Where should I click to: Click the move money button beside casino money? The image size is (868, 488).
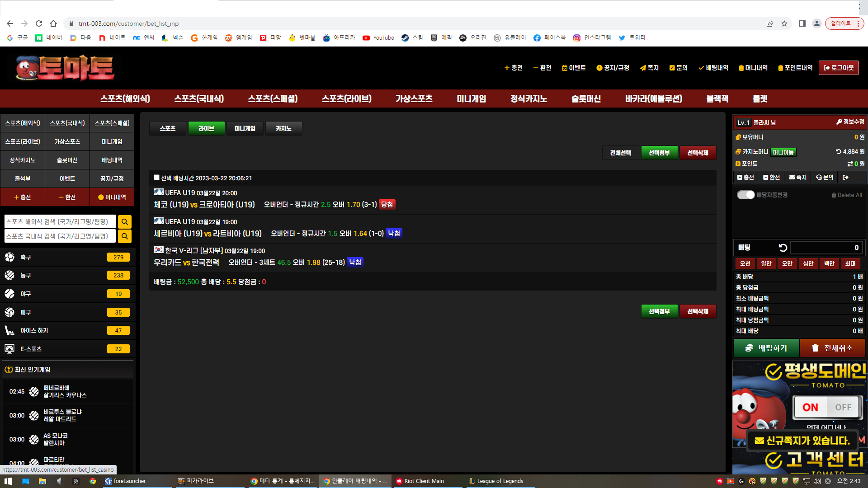783,152
